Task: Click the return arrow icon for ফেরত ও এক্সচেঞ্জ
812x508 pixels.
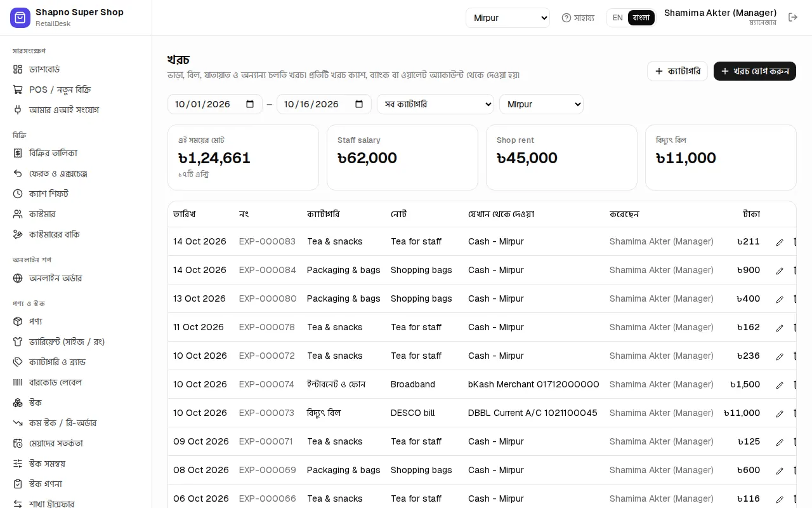Action: point(18,173)
